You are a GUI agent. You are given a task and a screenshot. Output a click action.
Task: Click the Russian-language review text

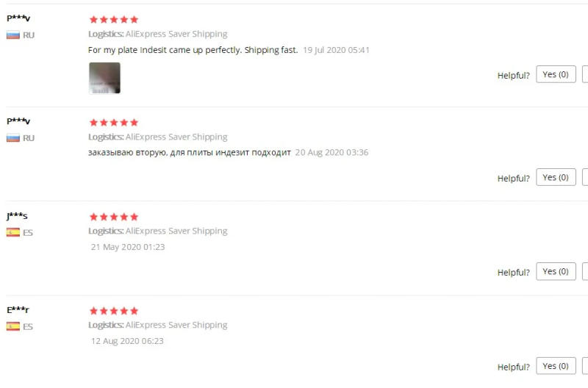coord(190,153)
